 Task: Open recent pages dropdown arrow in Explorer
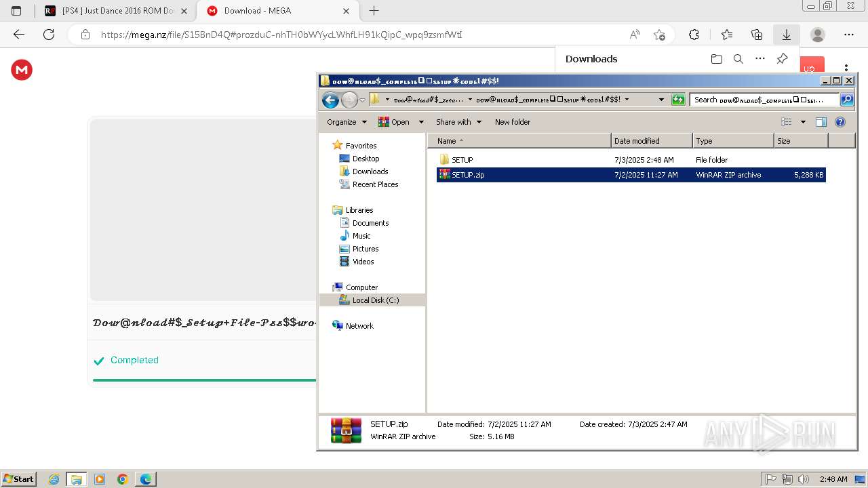pyautogui.click(x=362, y=100)
